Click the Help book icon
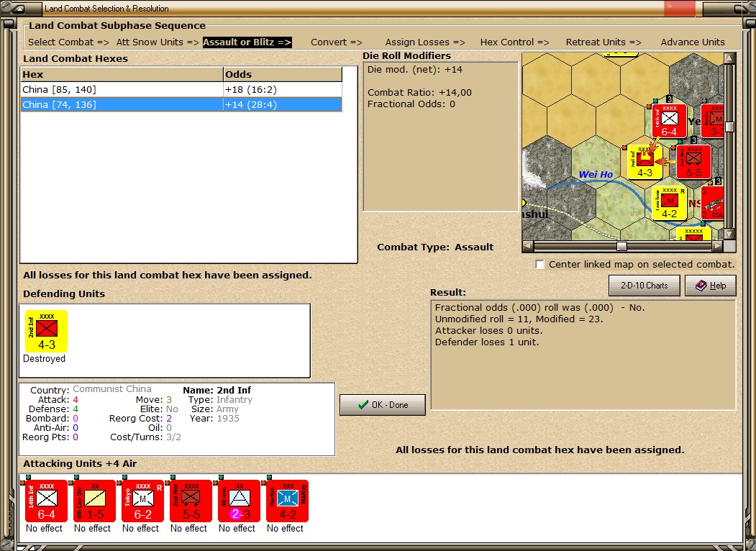 pos(701,286)
